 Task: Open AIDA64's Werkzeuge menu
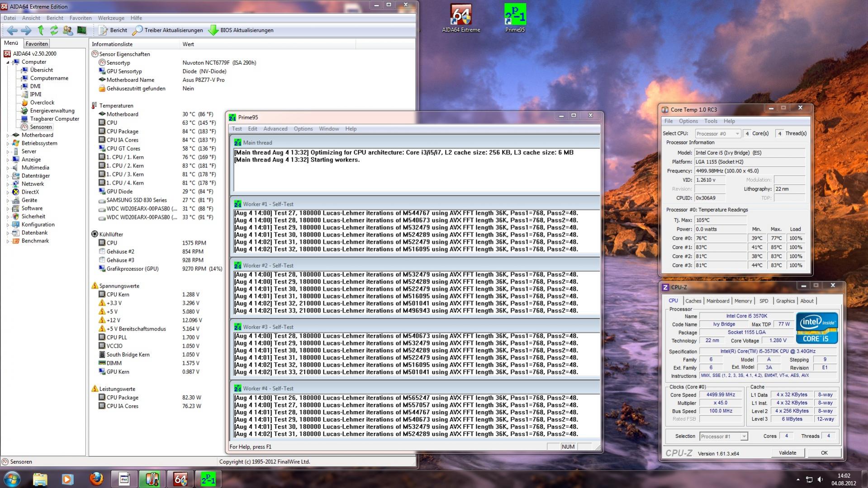click(x=111, y=18)
